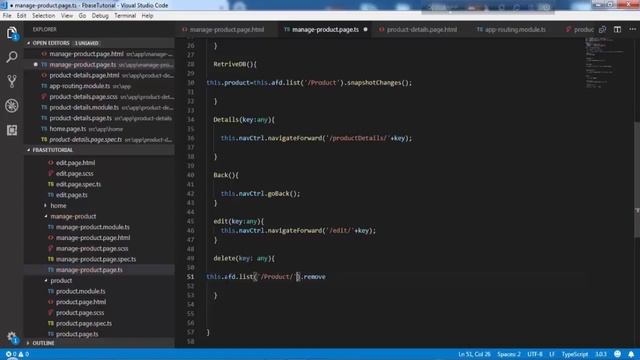Change encoding via UTF-8 indicator
This screenshot has height=360, width=640.
coord(535,354)
